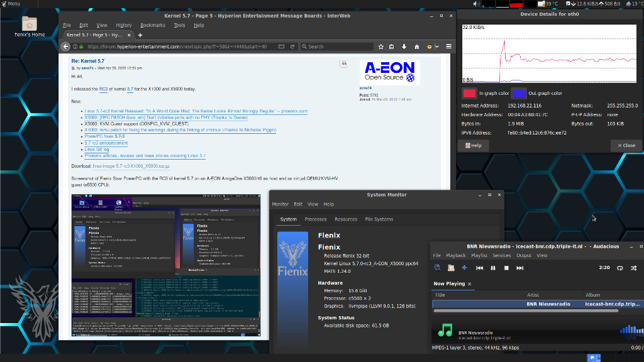
Task: Open browser Bookmarks menu
Action: click(153, 25)
